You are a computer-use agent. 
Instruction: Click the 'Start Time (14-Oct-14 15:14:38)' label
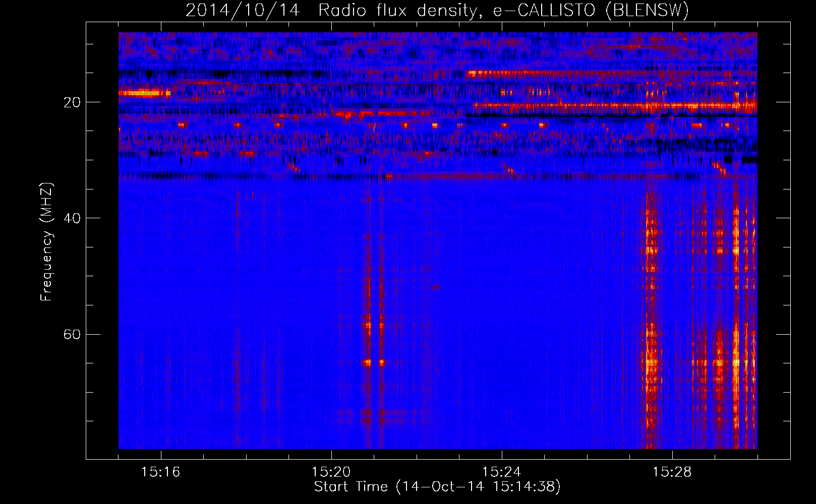tap(437, 487)
